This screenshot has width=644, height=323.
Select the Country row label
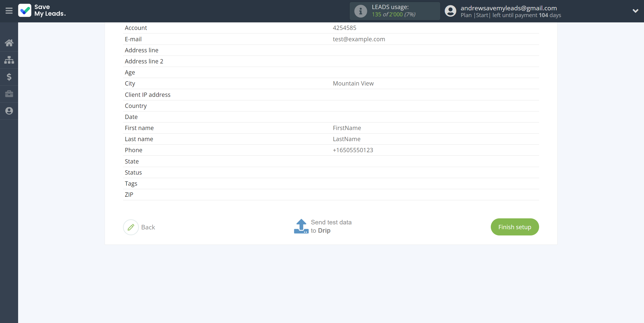click(x=136, y=106)
